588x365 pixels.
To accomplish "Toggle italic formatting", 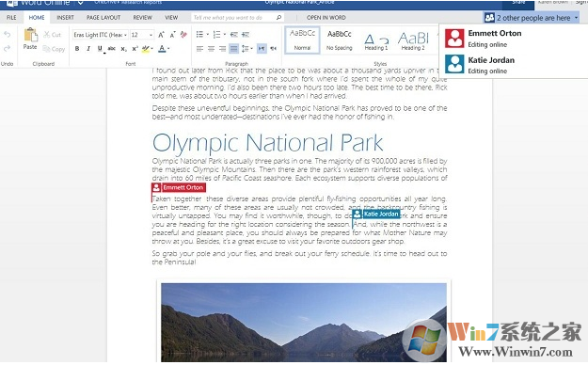I will [x=88, y=48].
